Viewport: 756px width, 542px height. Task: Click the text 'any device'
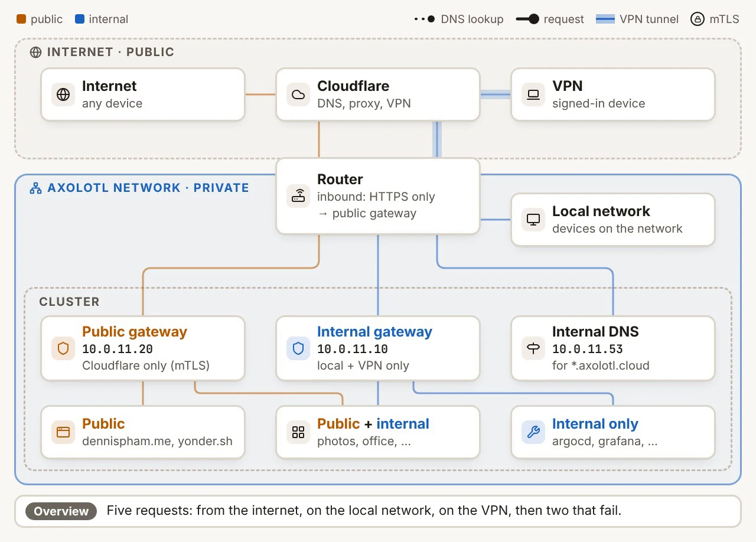112,103
